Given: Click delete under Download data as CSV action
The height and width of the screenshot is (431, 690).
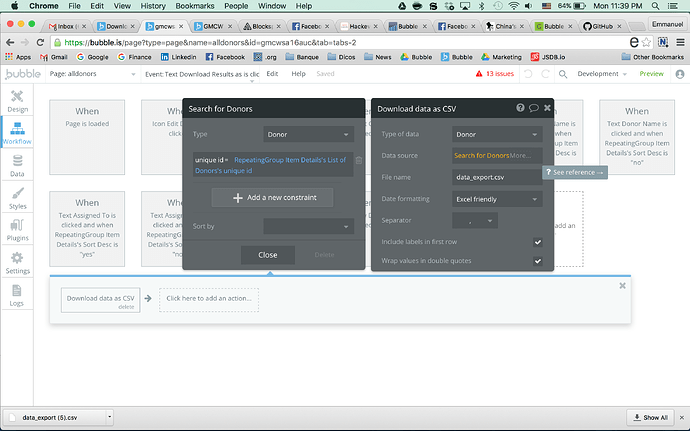Looking at the screenshot, I should coord(126,307).
